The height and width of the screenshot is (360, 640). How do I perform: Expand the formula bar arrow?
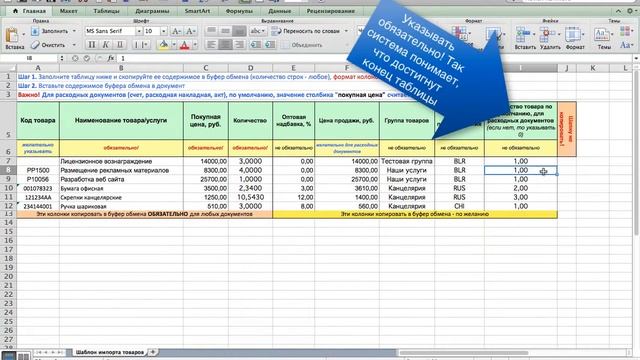636,58
